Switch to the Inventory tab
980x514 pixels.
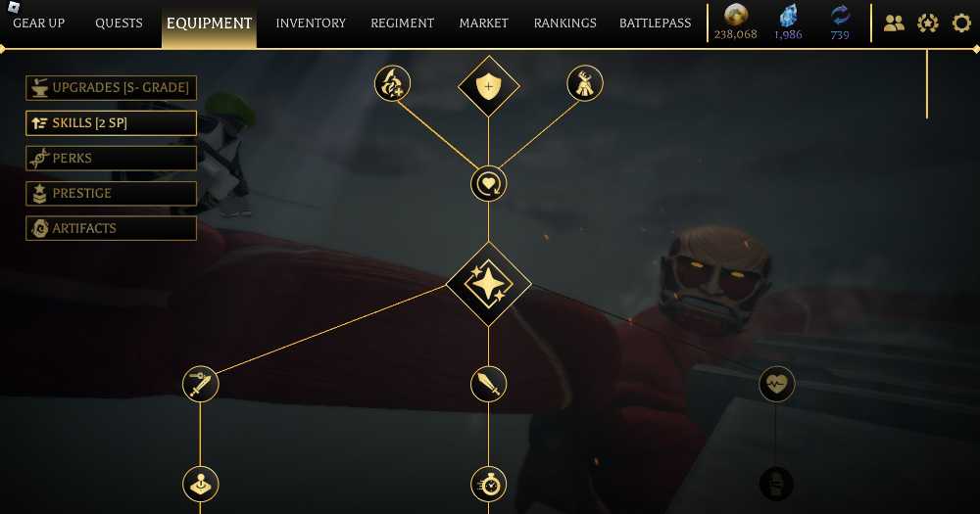pyautogui.click(x=311, y=23)
